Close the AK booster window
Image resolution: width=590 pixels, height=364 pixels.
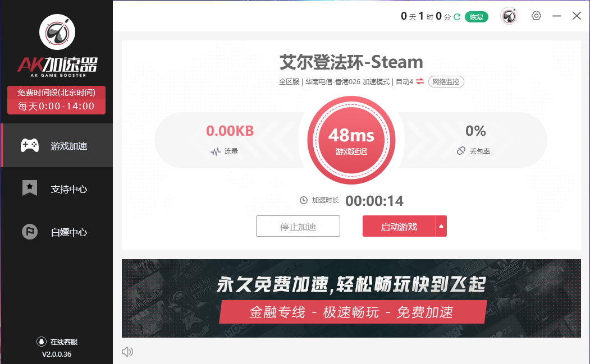tap(577, 16)
